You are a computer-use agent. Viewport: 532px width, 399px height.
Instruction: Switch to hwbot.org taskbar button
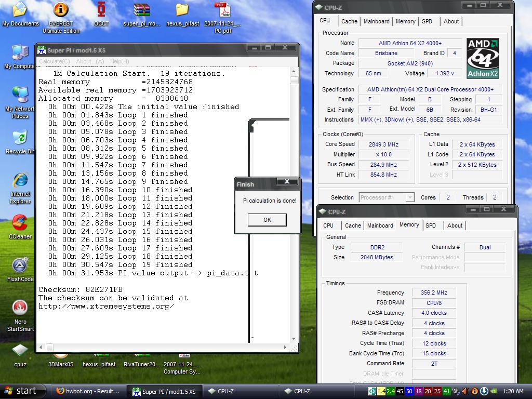tap(88, 391)
